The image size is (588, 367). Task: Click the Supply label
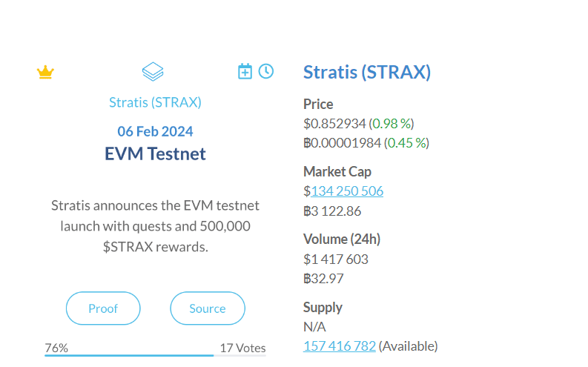click(323, 308)
